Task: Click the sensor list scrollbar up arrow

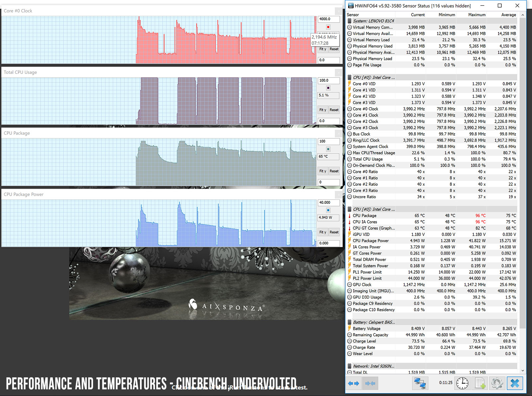Action: 523,15
